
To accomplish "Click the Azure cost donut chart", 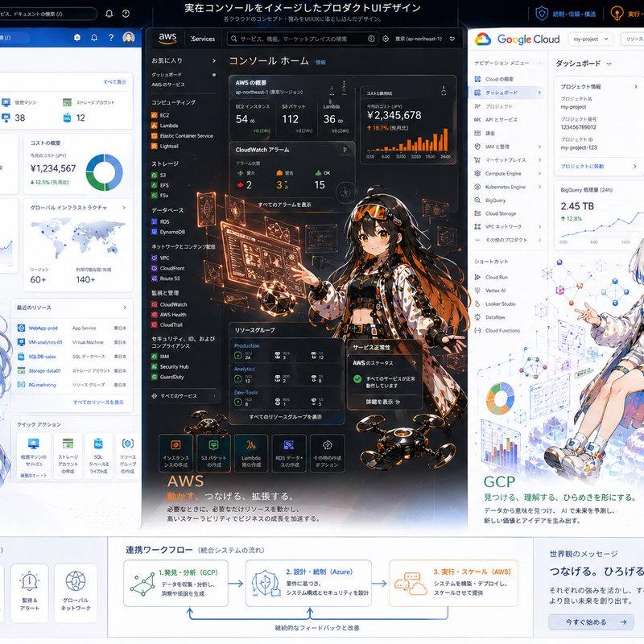I will click(104, 172).
